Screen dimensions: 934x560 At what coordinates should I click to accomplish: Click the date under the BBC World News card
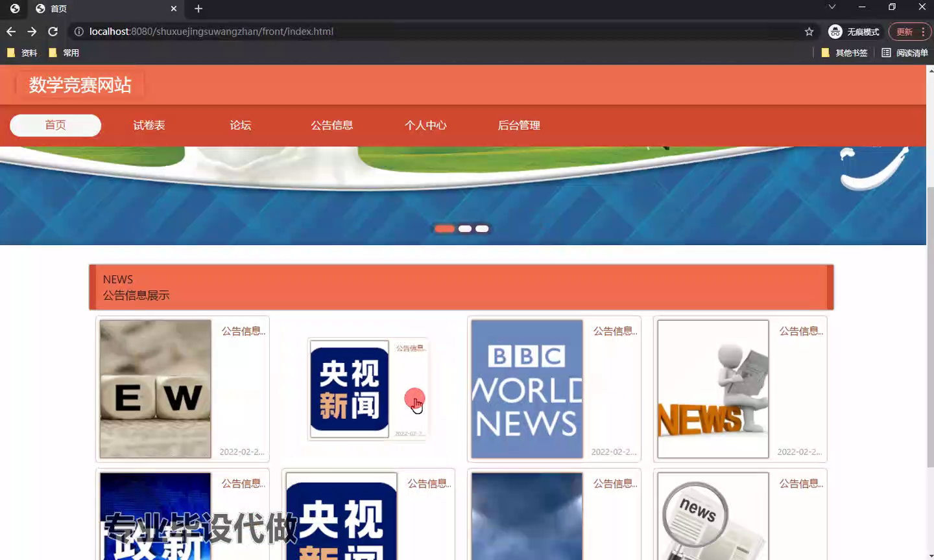coord(614,452)
